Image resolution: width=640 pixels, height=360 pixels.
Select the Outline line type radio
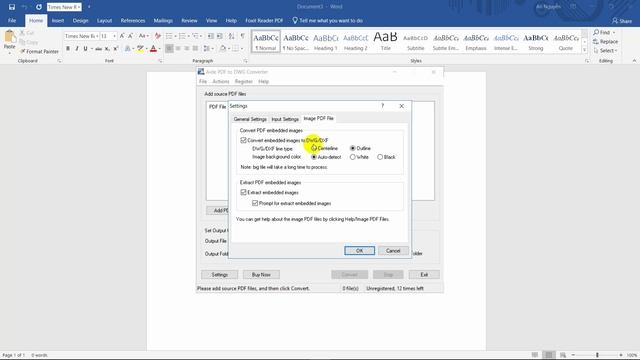(353, 148)
